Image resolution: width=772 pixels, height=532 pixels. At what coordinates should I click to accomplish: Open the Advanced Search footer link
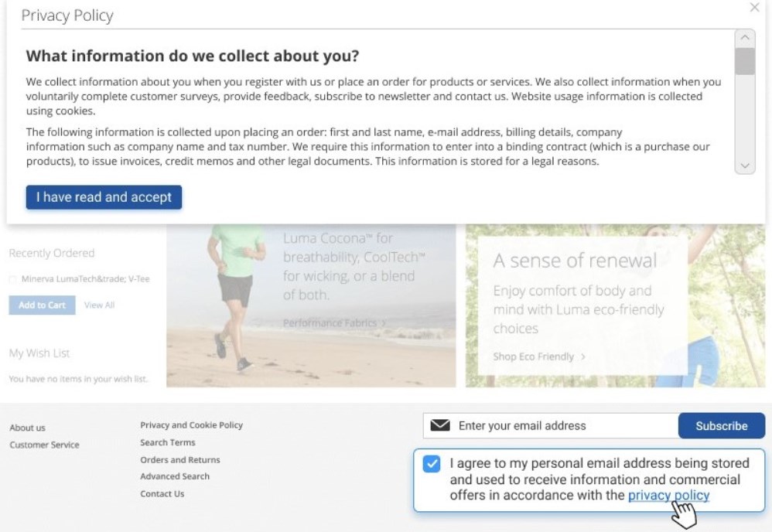coord(175,476)
